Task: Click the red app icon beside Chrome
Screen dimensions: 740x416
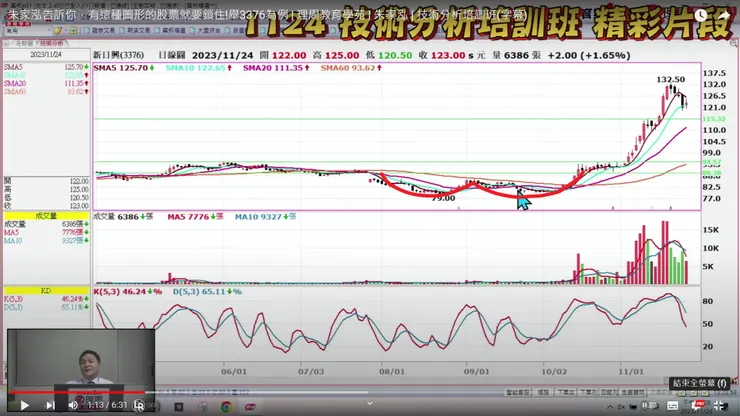Action: (250, 406)
